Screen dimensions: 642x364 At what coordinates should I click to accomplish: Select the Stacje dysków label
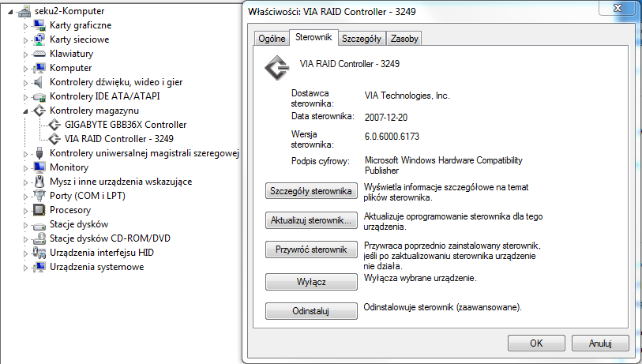(x=79, y=224)
